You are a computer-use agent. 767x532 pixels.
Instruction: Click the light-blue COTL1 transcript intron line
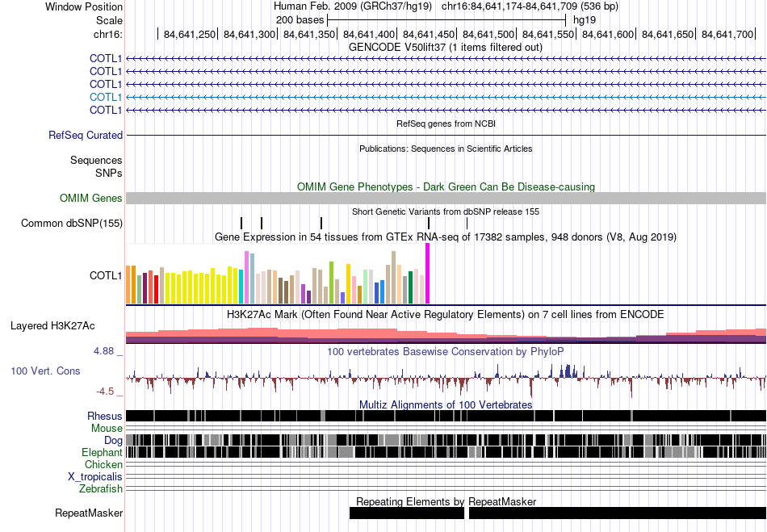coord(446,98)
